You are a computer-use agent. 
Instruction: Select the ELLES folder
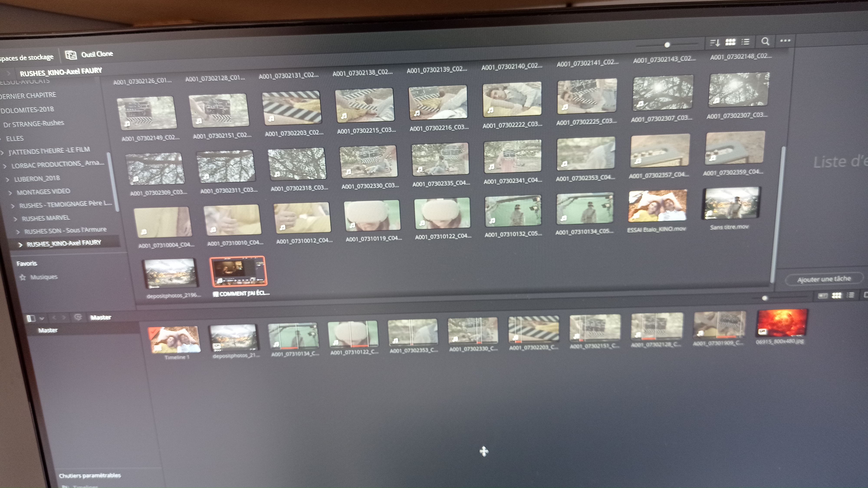click(15, 138)
